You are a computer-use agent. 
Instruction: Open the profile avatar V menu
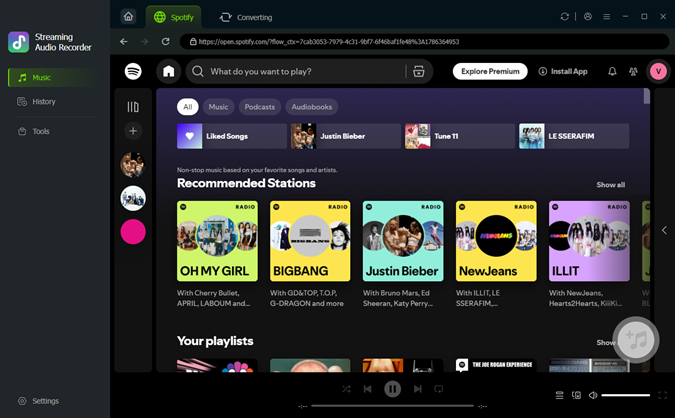(x=658, y=71)
